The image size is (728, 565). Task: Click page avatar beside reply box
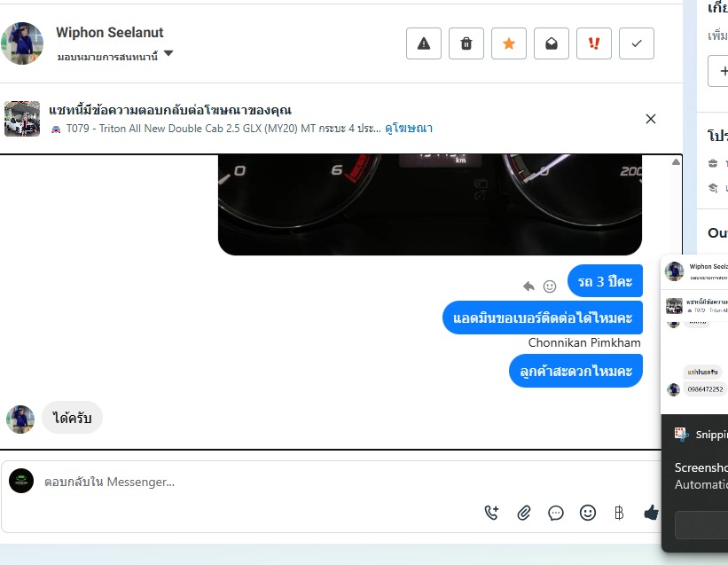(21, 481)
